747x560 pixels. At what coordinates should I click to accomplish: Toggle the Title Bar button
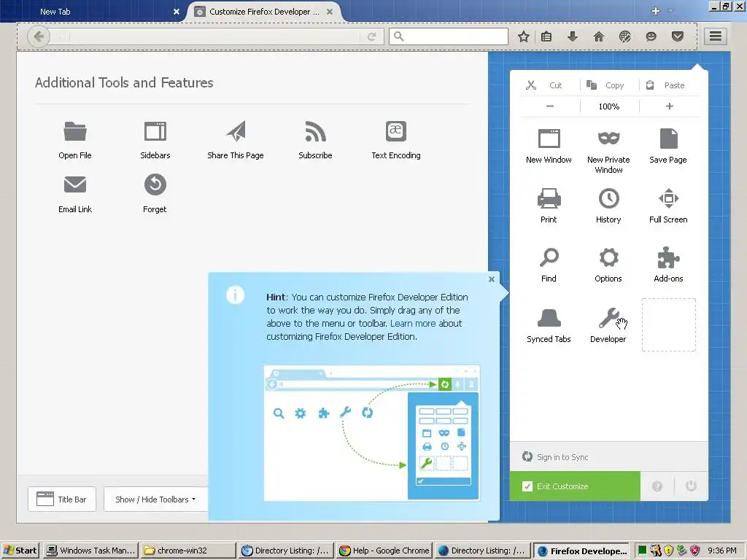[x=62, y=499]
